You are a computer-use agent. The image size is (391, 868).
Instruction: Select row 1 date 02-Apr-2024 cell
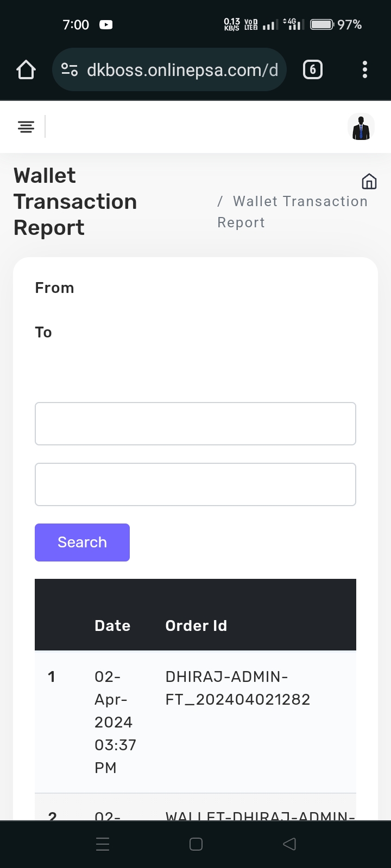coord(115,722)
